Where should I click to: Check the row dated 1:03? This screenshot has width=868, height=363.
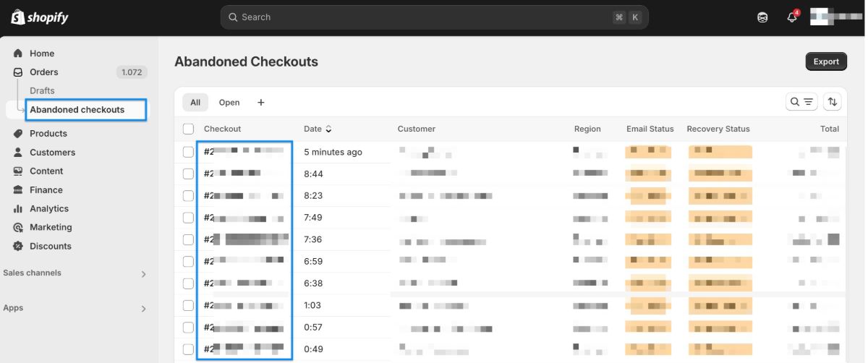tap(189, 305)
